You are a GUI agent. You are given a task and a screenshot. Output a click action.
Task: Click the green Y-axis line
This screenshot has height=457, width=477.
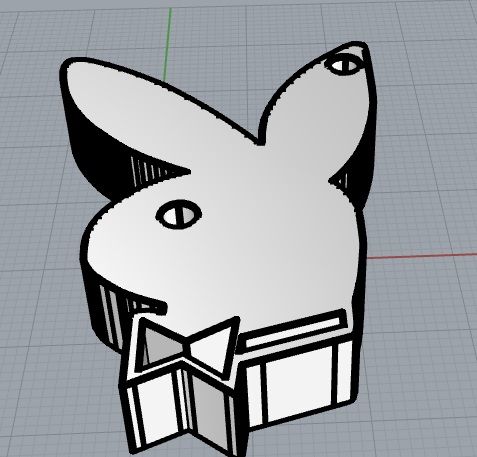coord(168,43)
